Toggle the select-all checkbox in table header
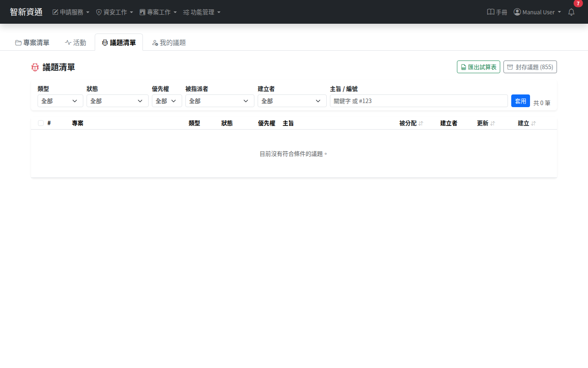The width and height of the screenshot is (588, 368). (x=41, y=123)
